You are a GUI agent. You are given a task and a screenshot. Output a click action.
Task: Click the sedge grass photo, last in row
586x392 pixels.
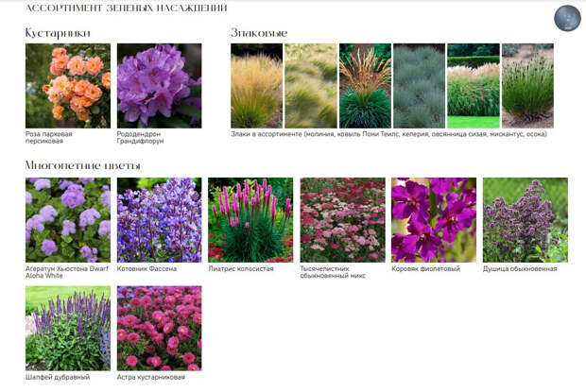[527, 86]
